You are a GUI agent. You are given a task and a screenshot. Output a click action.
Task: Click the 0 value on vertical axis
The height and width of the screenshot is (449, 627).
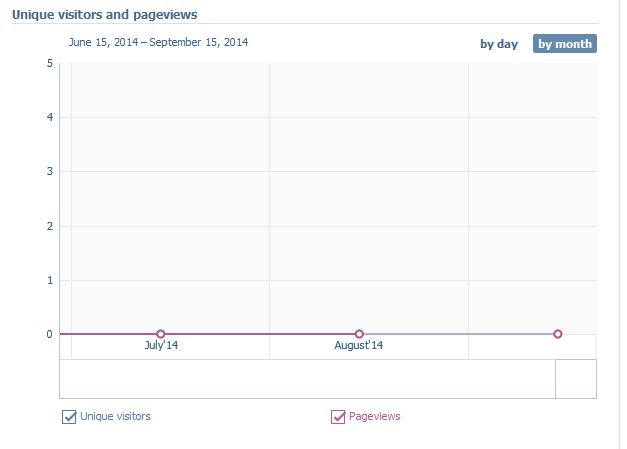[x=49, y=334]
